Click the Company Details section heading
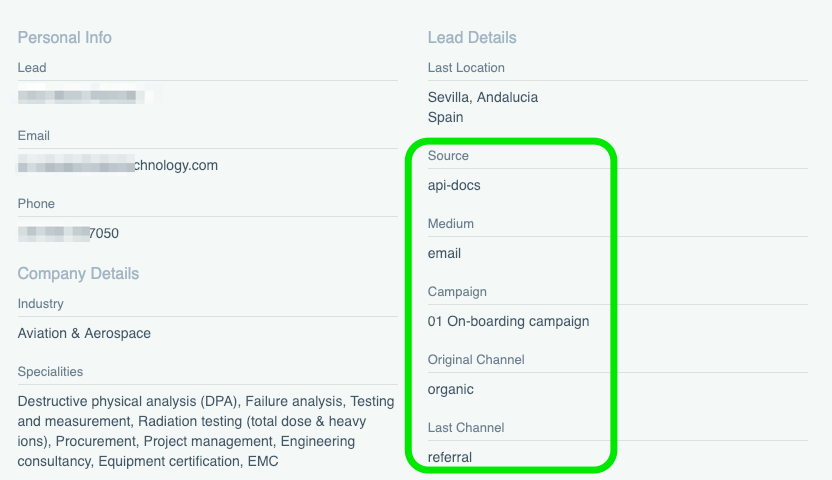The width and height of the screenshot is (832, 480). click(78, 274)
